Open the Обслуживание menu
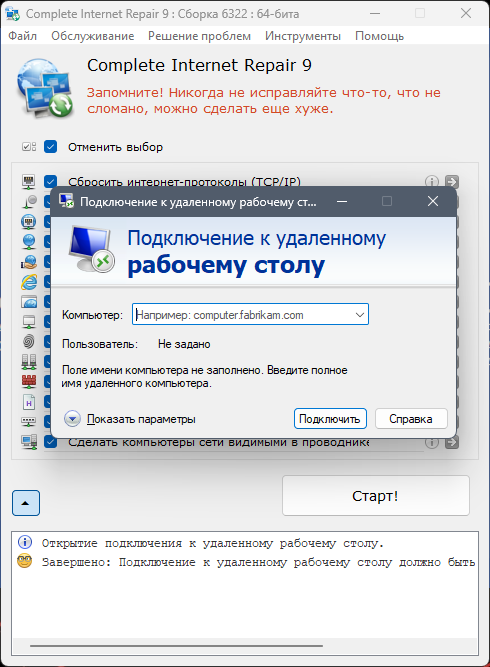 click(93, 36)
